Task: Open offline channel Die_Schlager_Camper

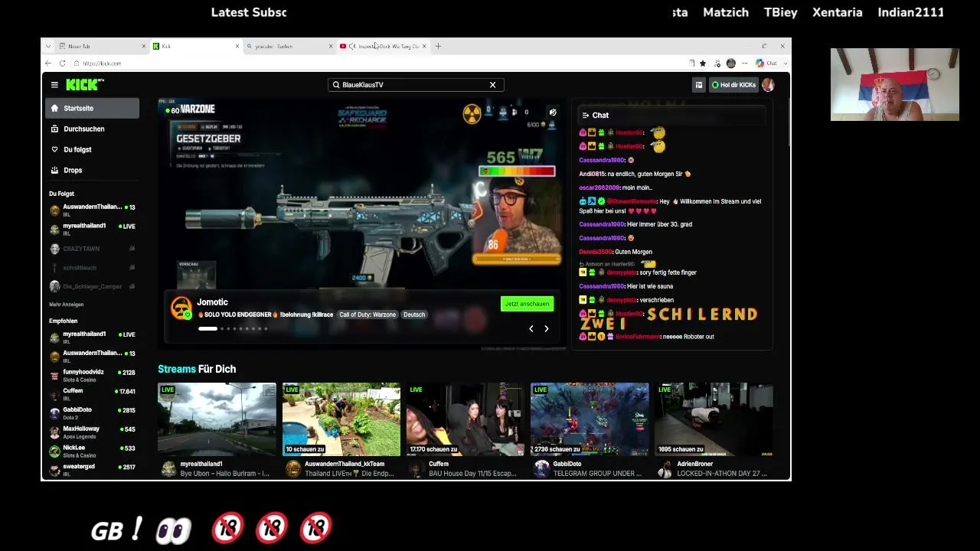Action: coord(93,286)
